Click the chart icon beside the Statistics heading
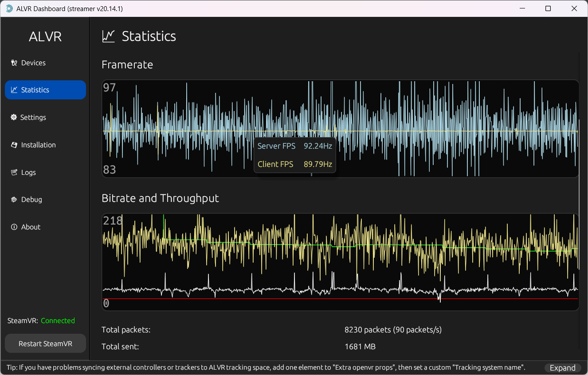The width and height of the screenshot is (588, 375). [x=108, y=36]
